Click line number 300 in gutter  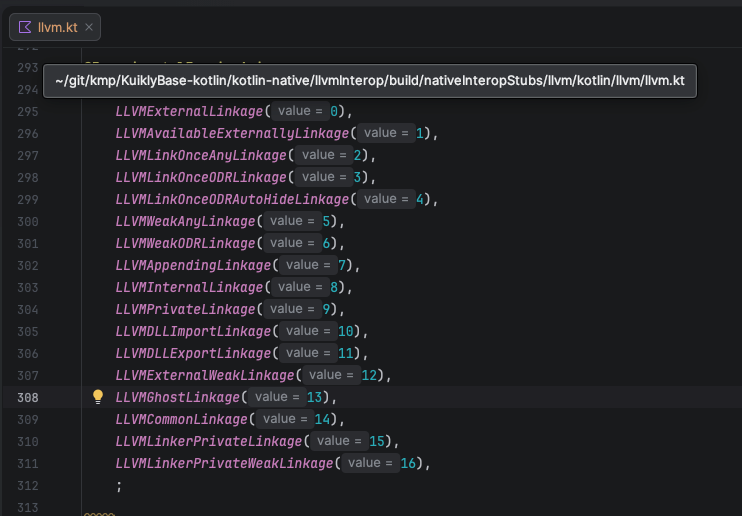tap(28, 221)
